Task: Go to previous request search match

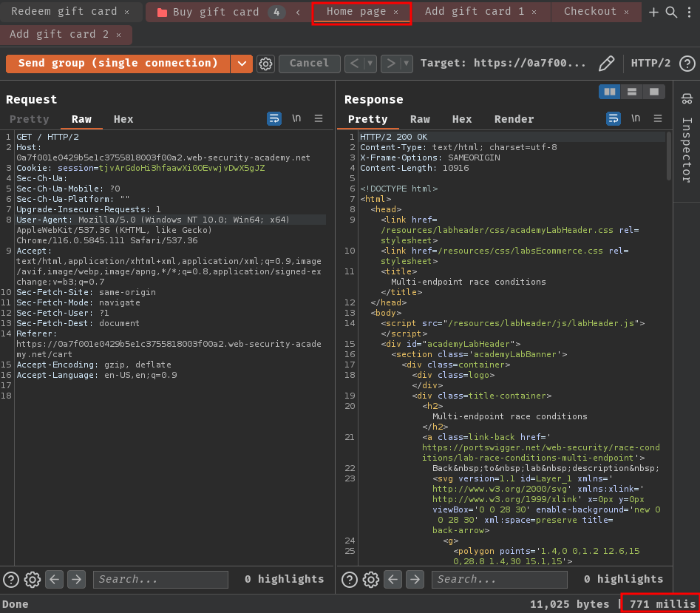Action: point(55,580)
